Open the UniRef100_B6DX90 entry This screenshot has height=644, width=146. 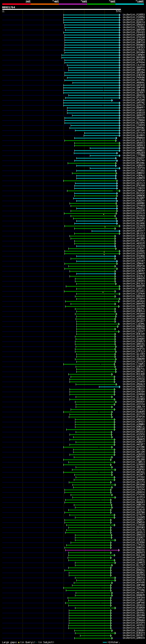(x=134, y=550)
